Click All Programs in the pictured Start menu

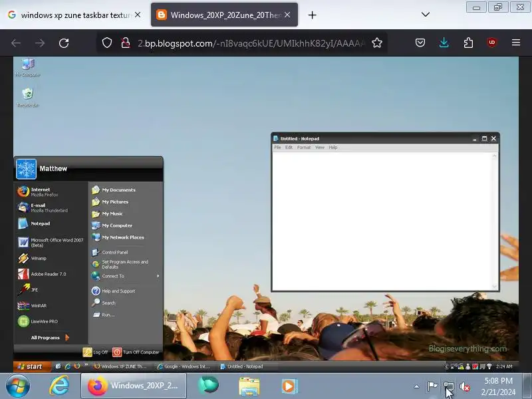50,338
